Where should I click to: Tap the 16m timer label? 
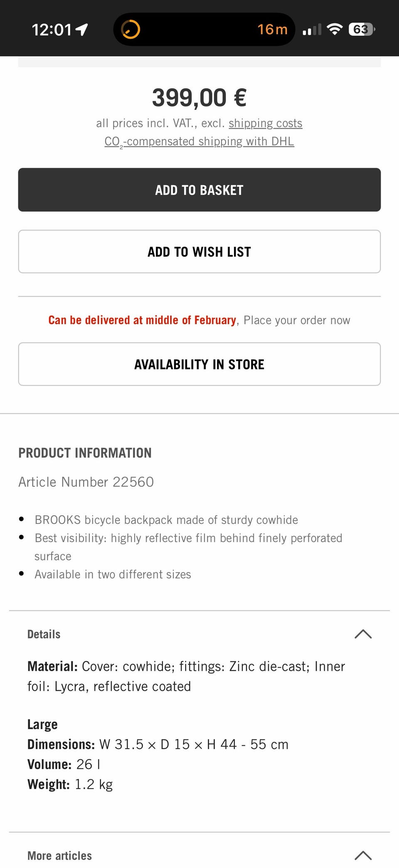(x=272, y=30)
